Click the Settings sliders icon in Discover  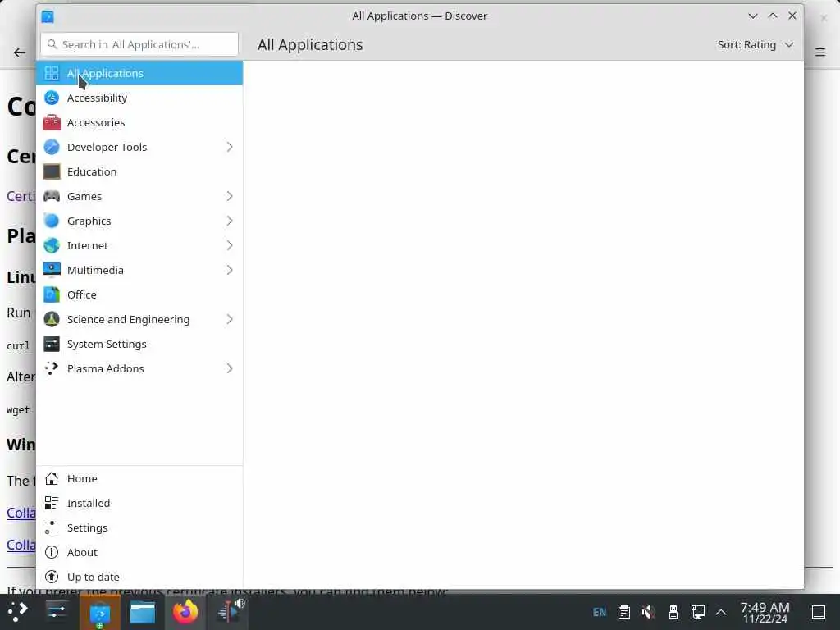pyautogui.click(x=52, y=527)
